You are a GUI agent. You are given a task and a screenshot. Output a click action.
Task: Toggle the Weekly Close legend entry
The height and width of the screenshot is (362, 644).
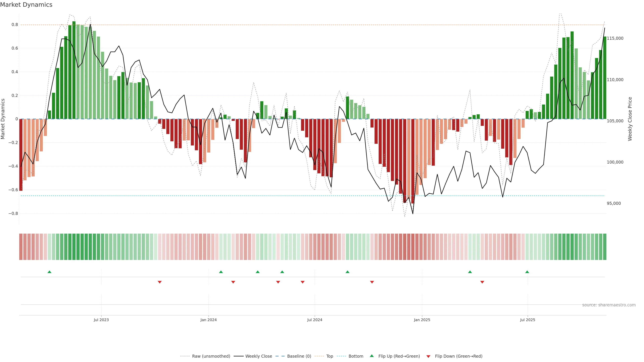[258, 356]
